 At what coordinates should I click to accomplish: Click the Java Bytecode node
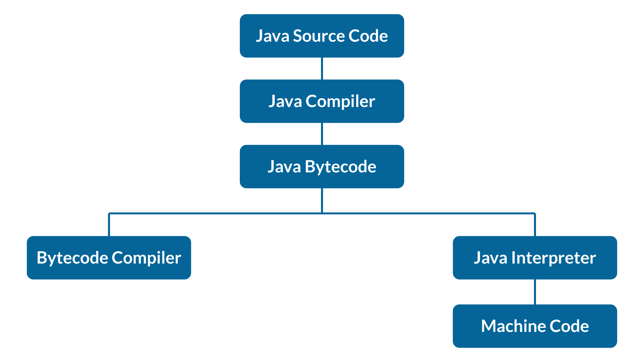[x=322, y=166]
